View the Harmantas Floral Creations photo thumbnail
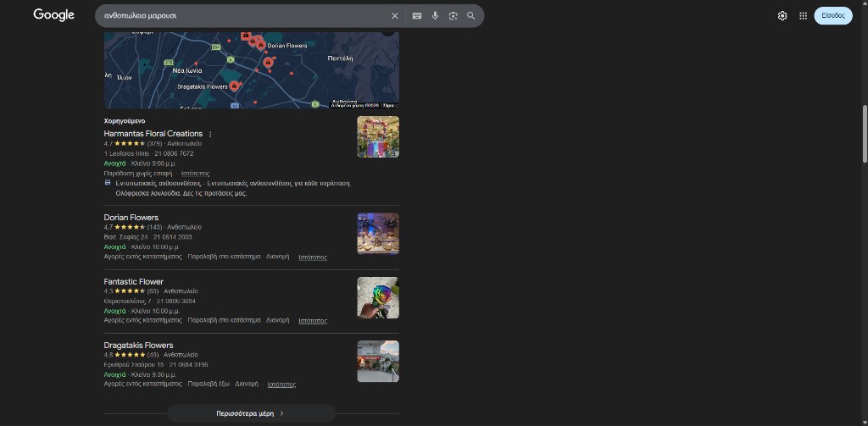The width and height of the screenshot is (868, 426). click(x=378, y=136)
